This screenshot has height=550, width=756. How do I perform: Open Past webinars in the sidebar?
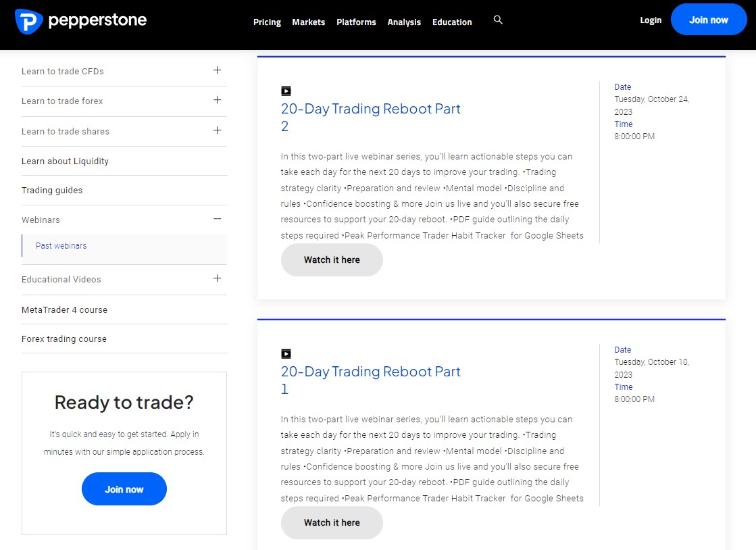tap(61, 245)
